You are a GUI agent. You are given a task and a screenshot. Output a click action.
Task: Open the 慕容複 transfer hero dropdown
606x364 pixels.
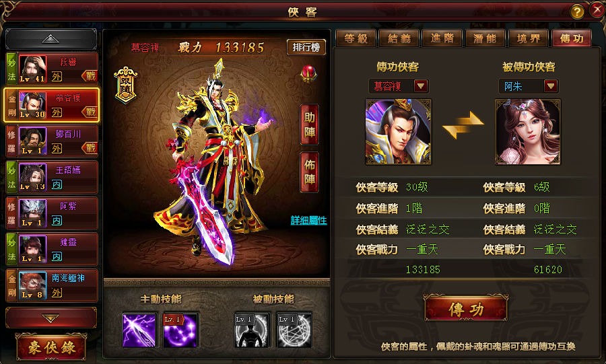tap(420, 85)
